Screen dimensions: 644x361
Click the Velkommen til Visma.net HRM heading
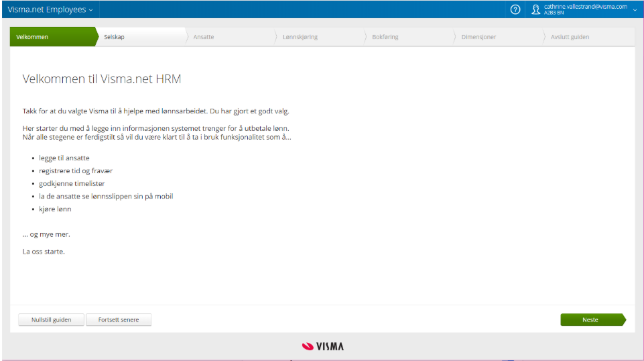102,79
